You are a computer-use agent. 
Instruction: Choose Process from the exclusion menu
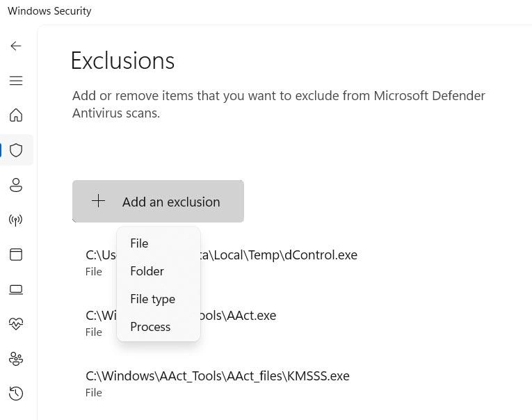[158, 327]
